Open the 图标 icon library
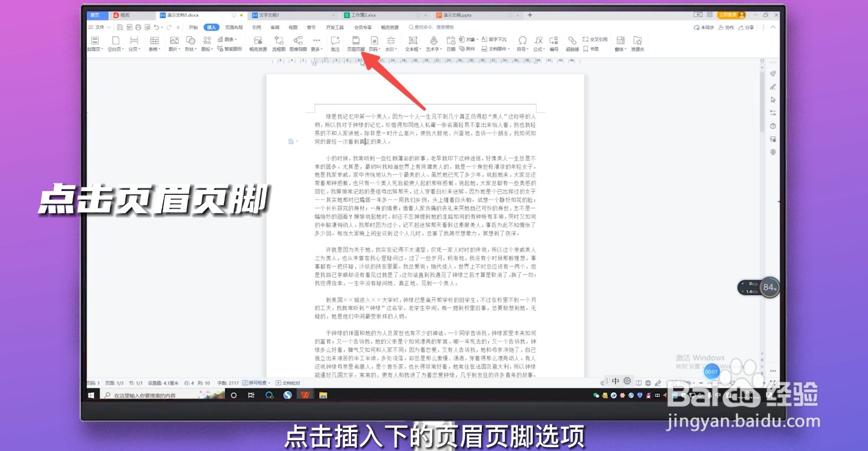The width and height of the screenshot is (868, 451). pyautogui.click(x=207, y=44)
